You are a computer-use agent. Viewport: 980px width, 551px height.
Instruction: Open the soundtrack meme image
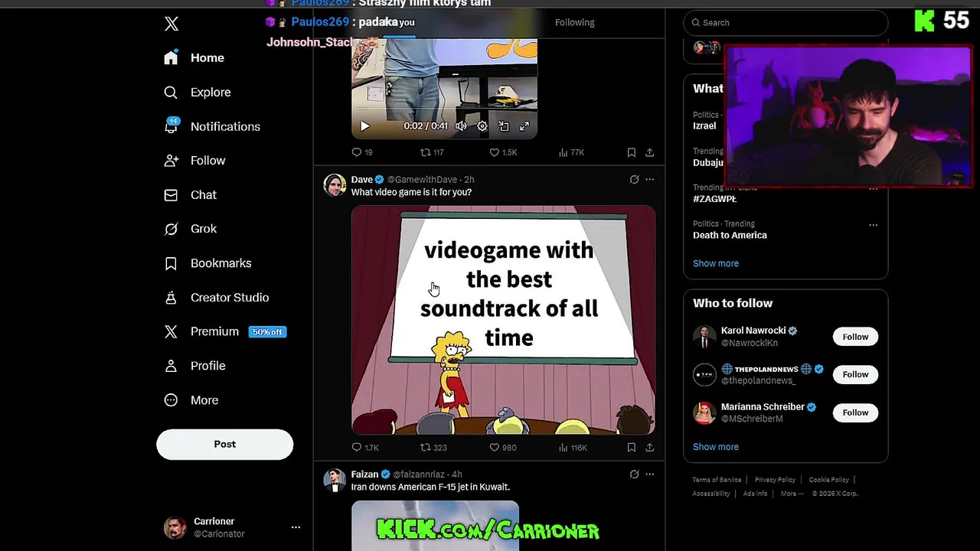(503, 320)
